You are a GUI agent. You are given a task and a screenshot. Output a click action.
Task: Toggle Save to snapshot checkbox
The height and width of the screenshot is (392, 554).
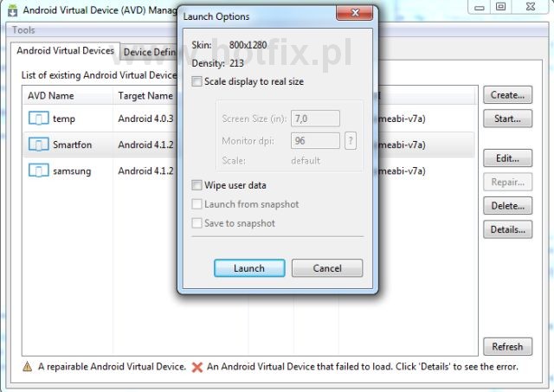(x=197, y=223)
